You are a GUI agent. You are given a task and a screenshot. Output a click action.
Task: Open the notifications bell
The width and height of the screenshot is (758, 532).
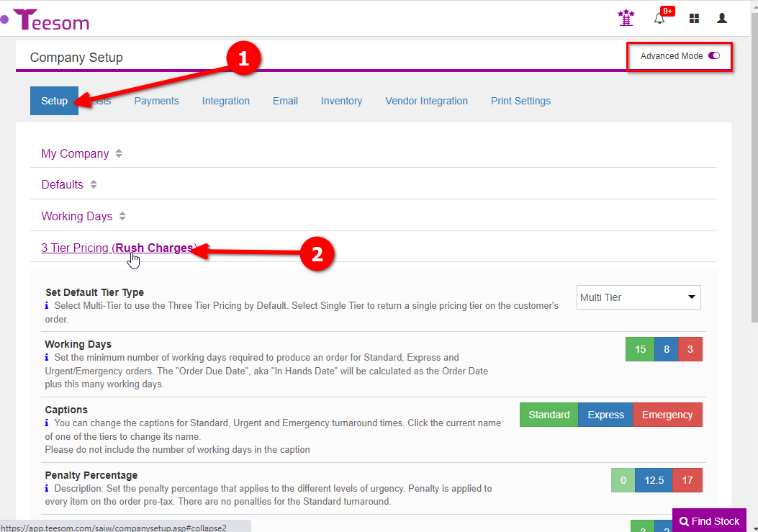tap(659, 19)
